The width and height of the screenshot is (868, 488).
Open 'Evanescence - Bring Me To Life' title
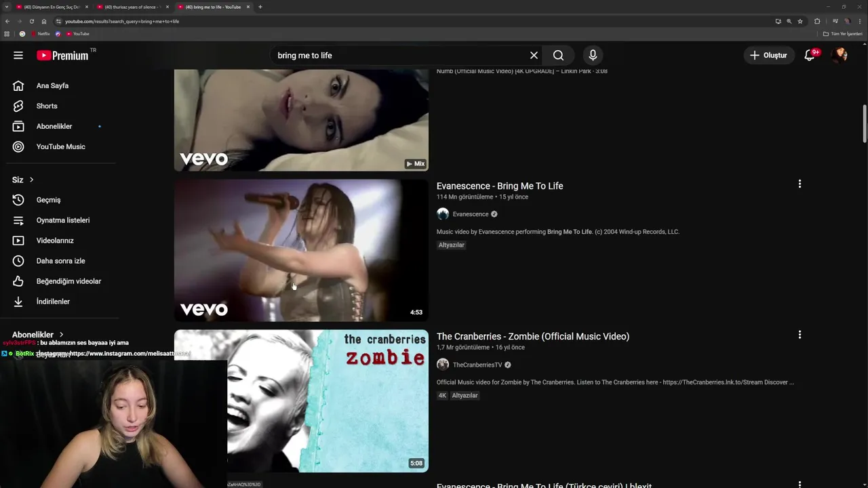click(500, 186)
